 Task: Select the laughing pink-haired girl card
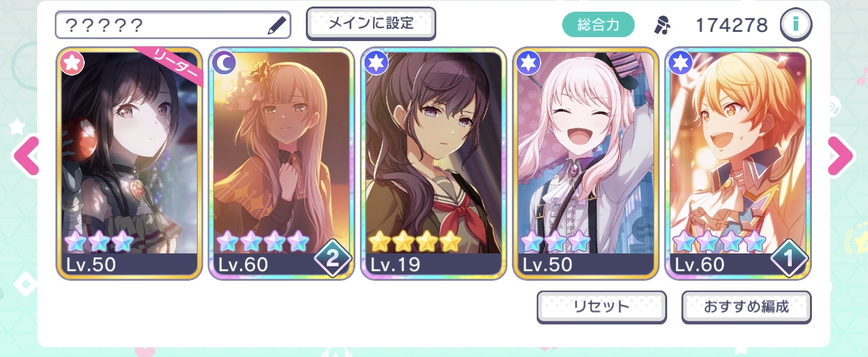[586, 164]
